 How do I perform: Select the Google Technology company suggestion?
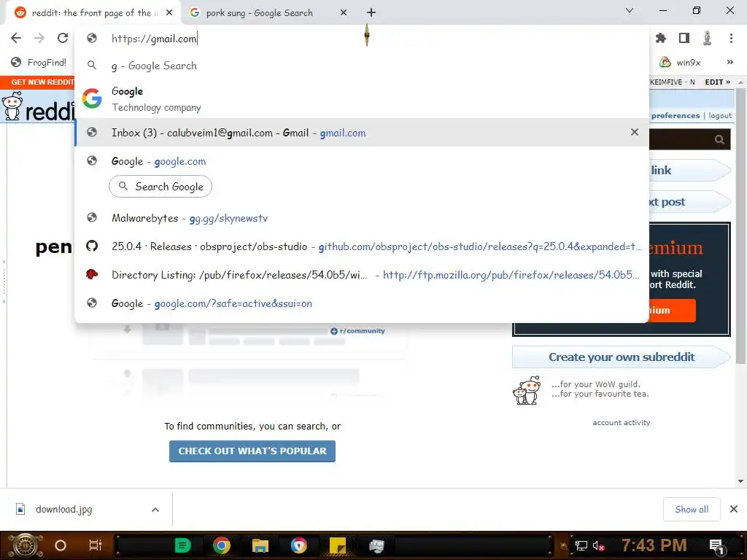362,99
